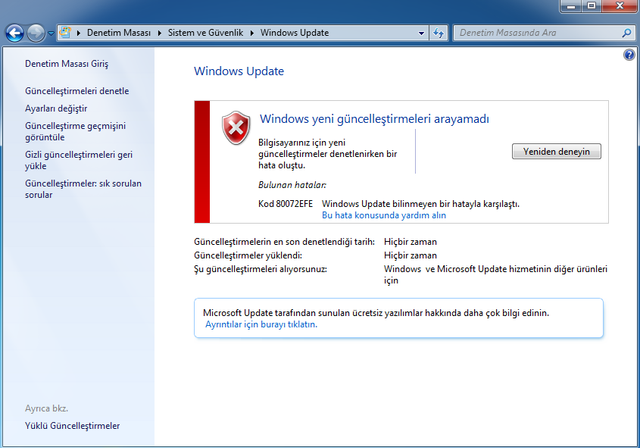Screen dimensions: 640x448
Task: Expand the arrow before Denetim Masası
Action: (x=78, y=33)
